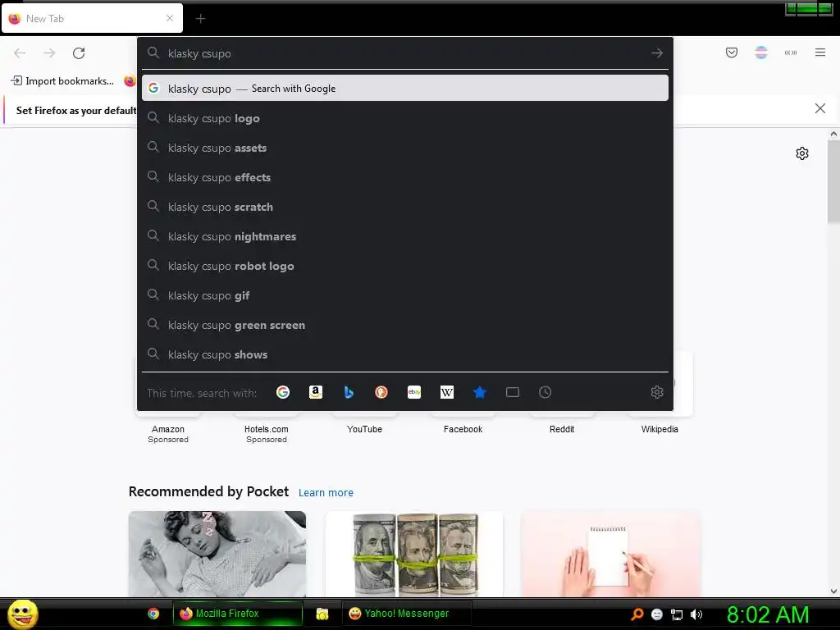Open new tab page settings gear
This screenshot has height=630, width=840.
[802, 153]
